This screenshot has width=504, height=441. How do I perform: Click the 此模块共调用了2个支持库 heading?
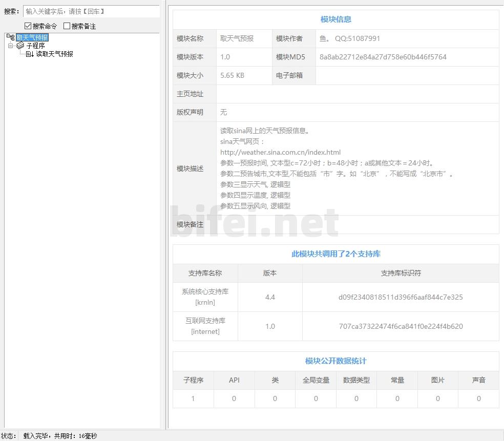[335, 254]
